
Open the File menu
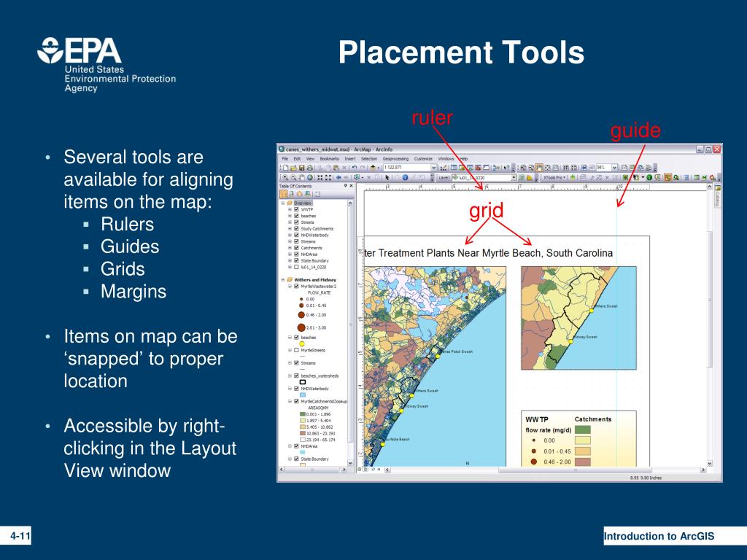tap(285, 158)
